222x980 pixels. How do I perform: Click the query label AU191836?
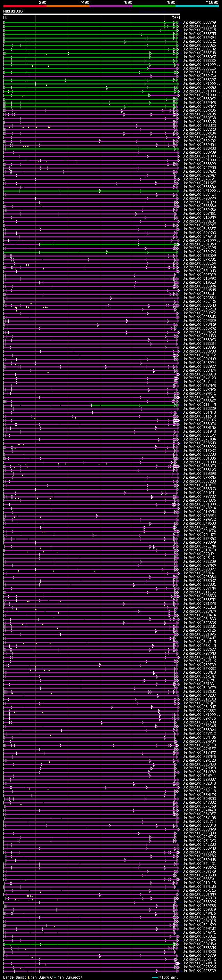[x=13, y=11]
